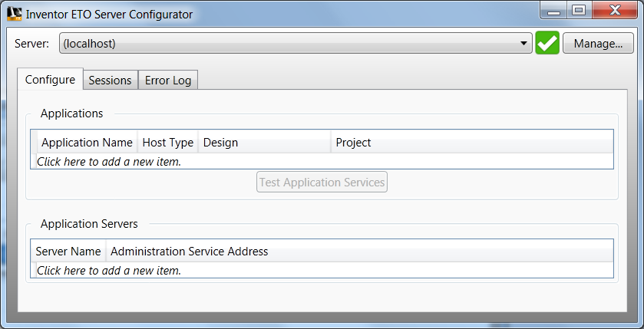Click the Inventor ETO app icon in title bar

click(x=15, y=14)
